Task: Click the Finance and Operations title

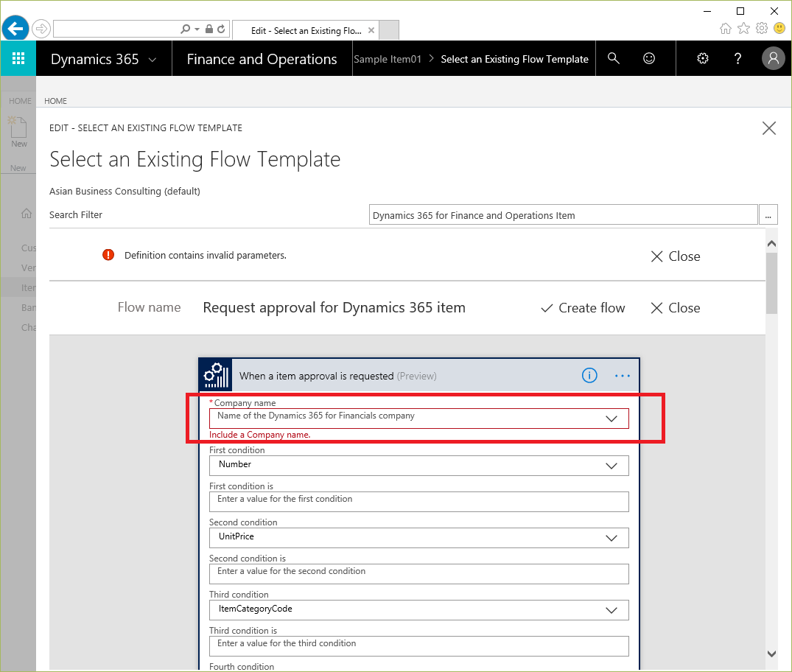Action: [x=262, y=59]
